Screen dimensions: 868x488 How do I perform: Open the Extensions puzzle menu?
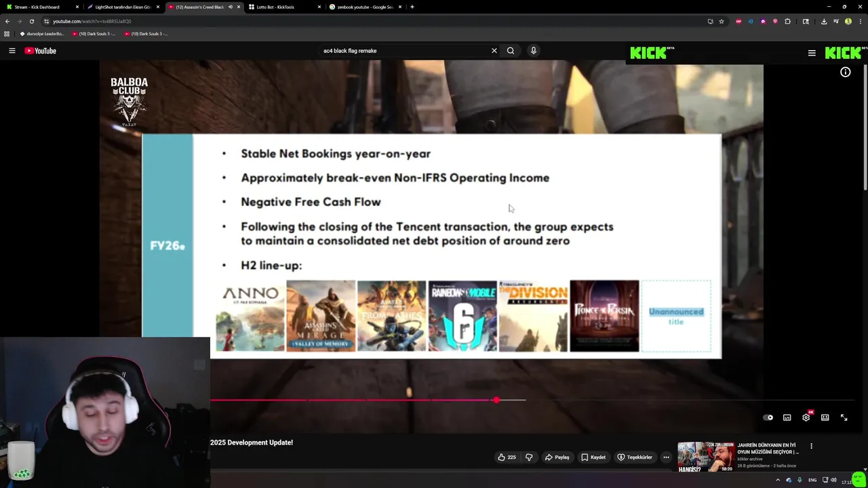[788, 21]
